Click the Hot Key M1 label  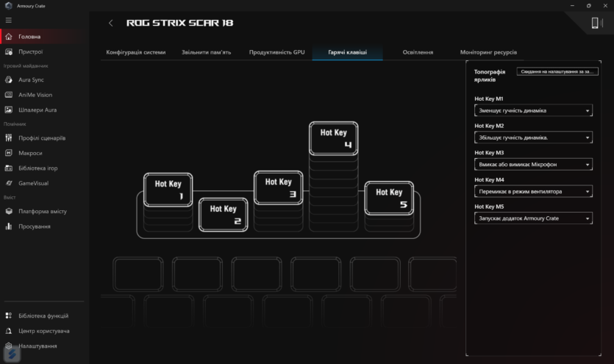click(x=489, y=99)
